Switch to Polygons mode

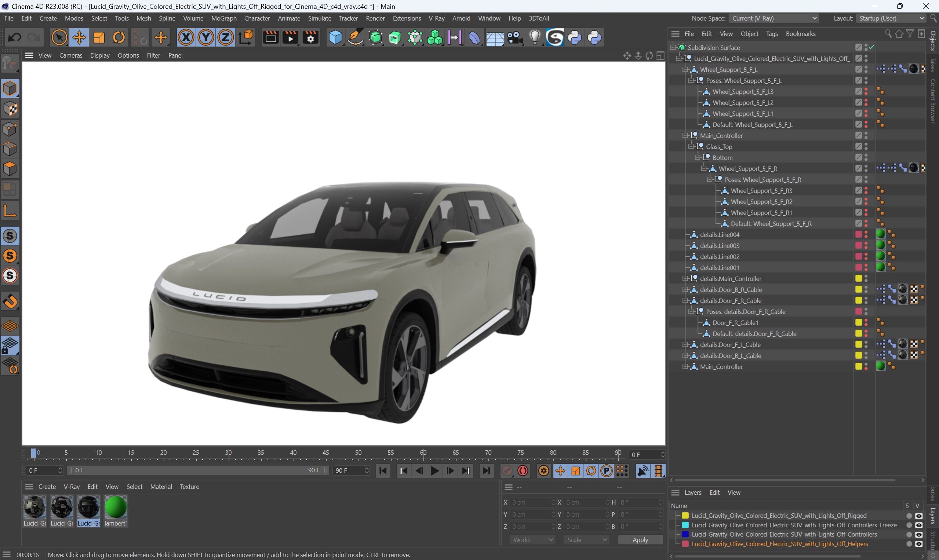pyautogui.click(x=10, y=169)
